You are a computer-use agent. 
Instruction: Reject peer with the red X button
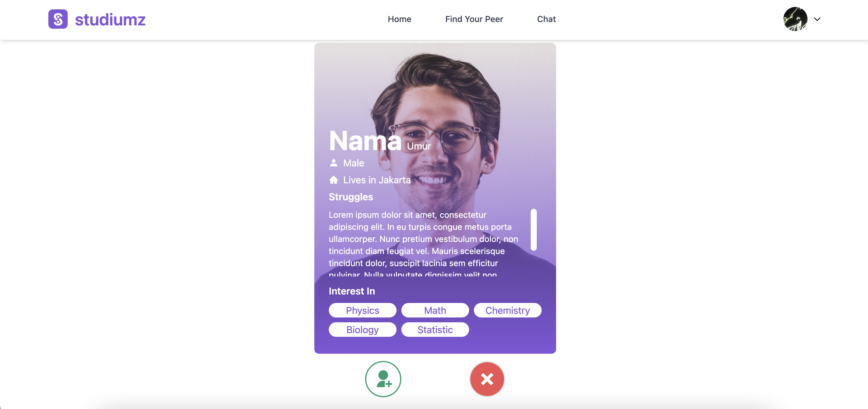pyautogui.click(x=487, y=379)
